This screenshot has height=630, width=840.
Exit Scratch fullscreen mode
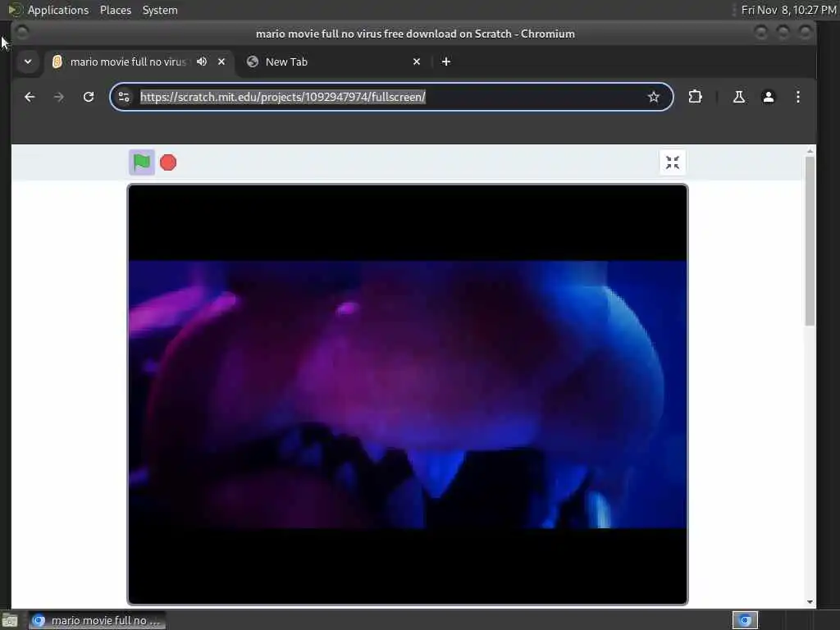(673, 162)
